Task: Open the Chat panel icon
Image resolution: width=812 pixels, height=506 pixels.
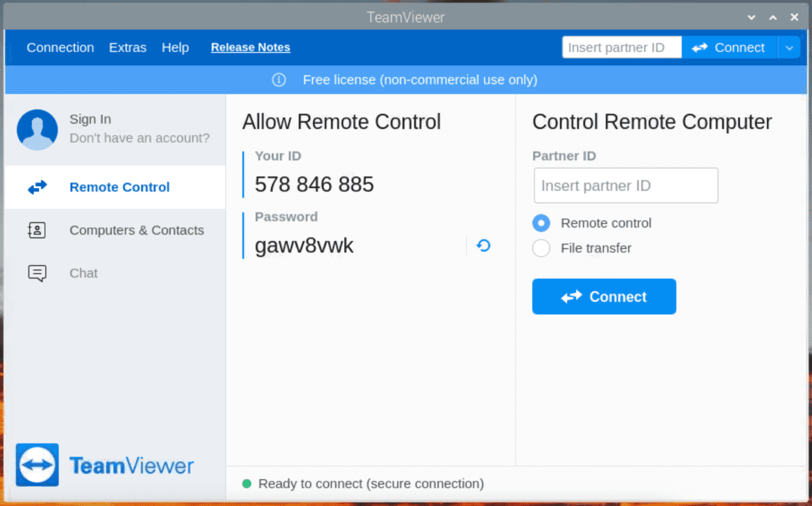Action: click(37, 273)
